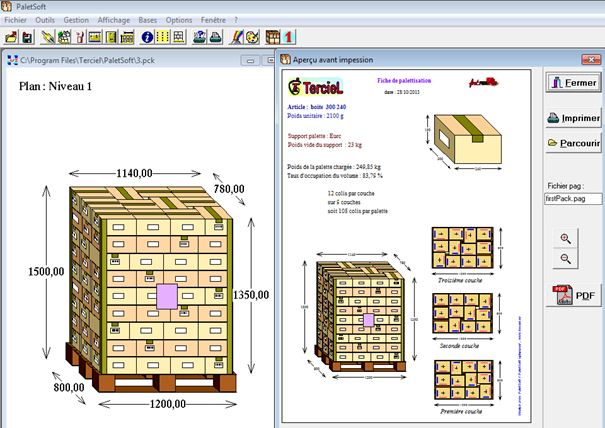This screenshot has height=428, width=605.
Task: Click the brown boxes cube icon
Action: [273, 37]
